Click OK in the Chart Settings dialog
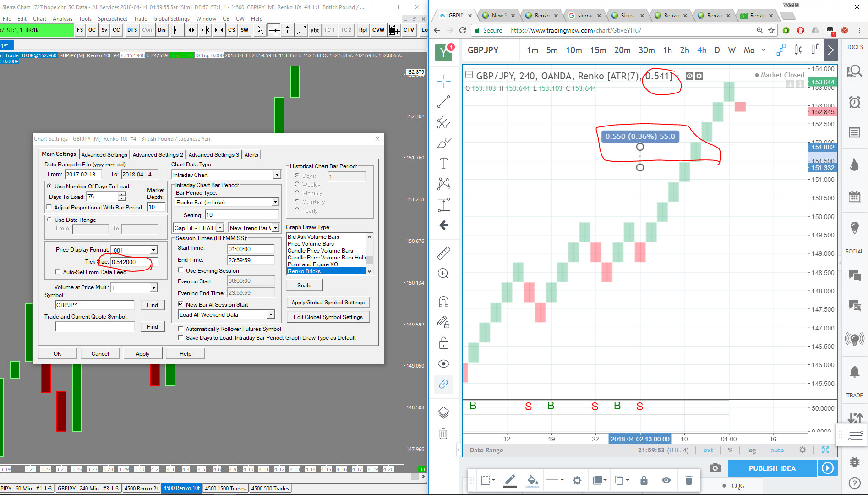Screen dimensions: 868x495 [57, 353]
